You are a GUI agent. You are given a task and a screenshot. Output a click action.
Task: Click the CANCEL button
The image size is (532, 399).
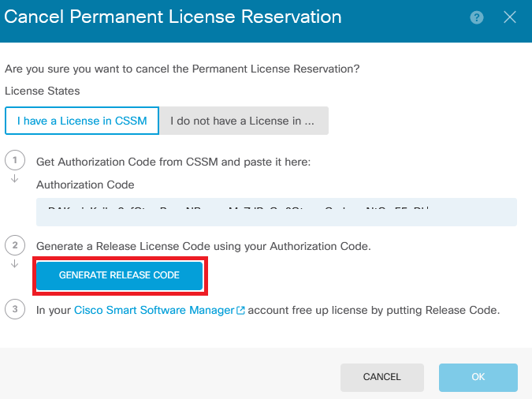tap(382, 377)
